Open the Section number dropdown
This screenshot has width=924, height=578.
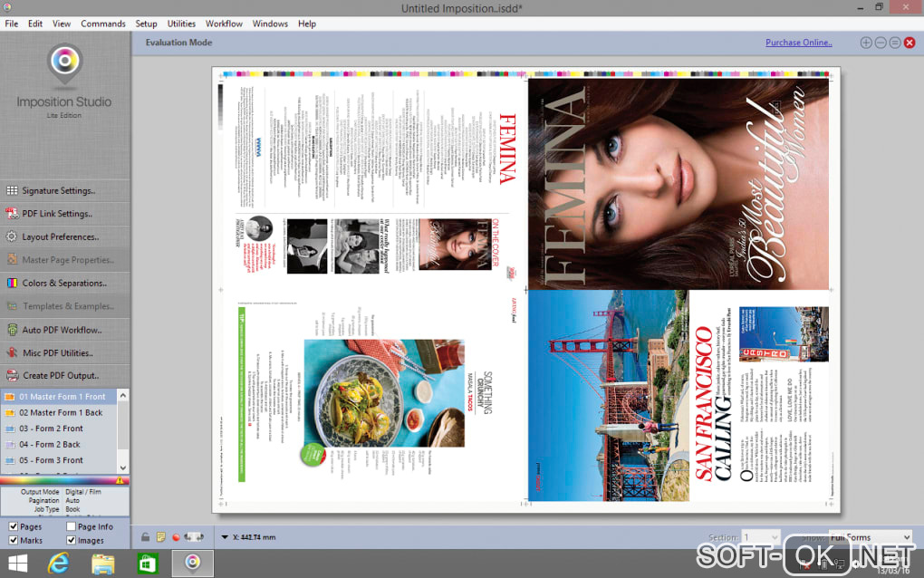pos(761,537)
